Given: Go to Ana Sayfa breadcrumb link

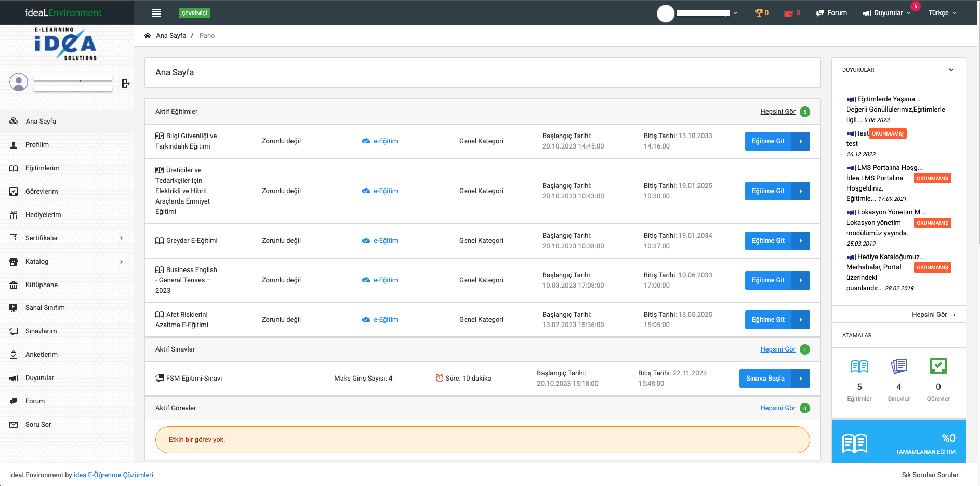Looking at the screenshot, I should coord(171,36).
